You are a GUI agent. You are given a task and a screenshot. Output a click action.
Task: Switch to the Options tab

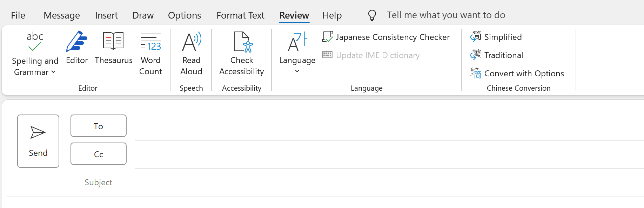[185, 15]
